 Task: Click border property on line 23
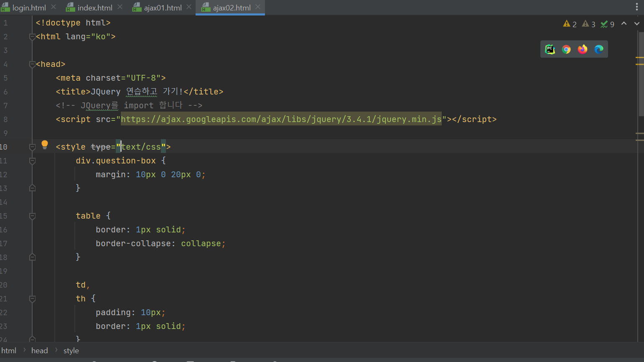click(111, 326)
